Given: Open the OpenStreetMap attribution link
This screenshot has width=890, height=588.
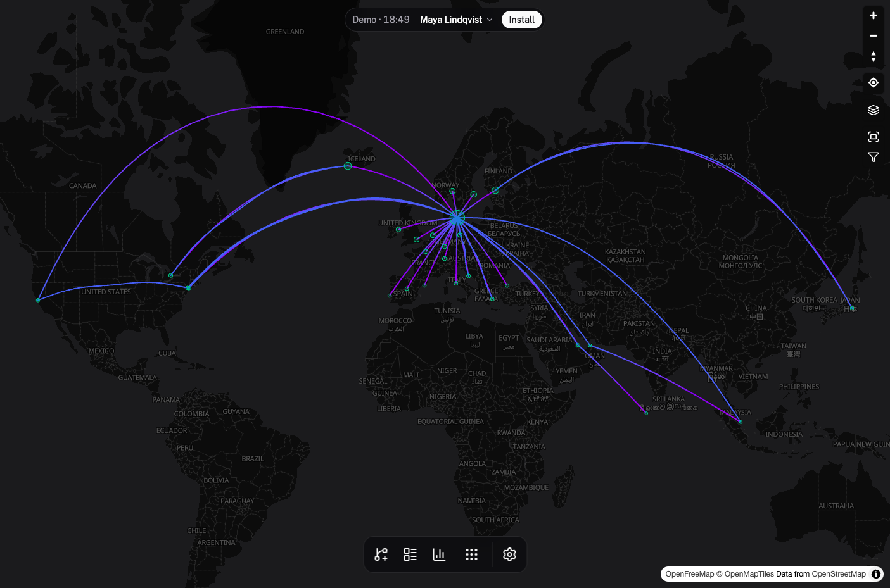Looking at the screenshot, I should point(839,574).
